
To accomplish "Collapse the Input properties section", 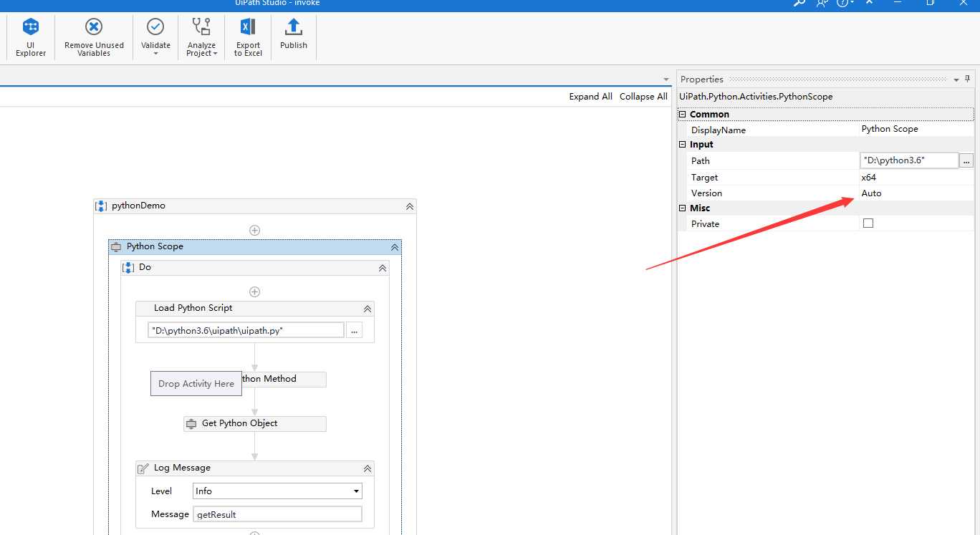I will click(683, 145).
